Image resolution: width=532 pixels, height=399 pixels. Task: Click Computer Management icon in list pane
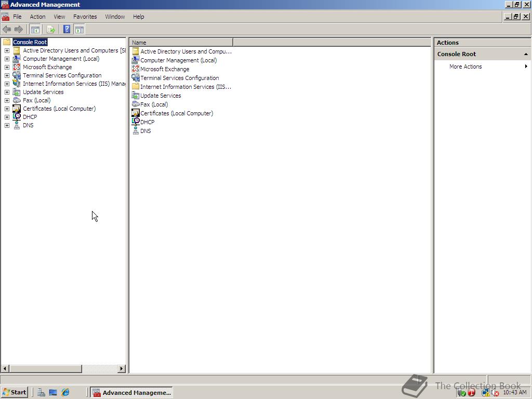[136, 60]
